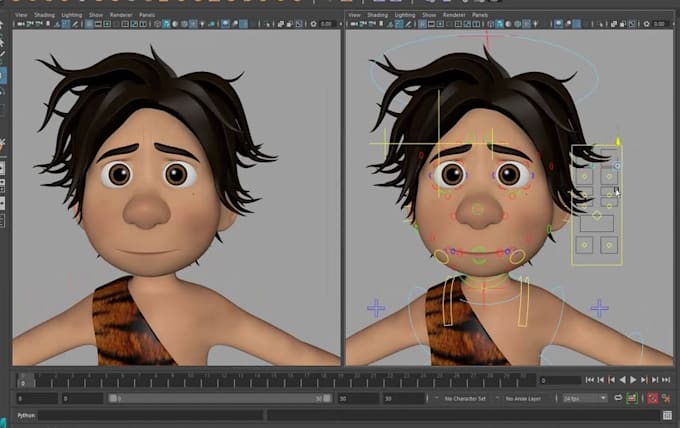Viewport: 680px width, 428px height.
Task: Play animation backwards
Action: [x=623, y=380]
